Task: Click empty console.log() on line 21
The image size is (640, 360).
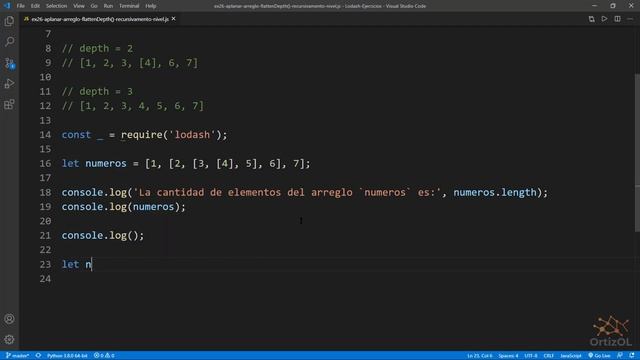Action: tap(103, 236)
